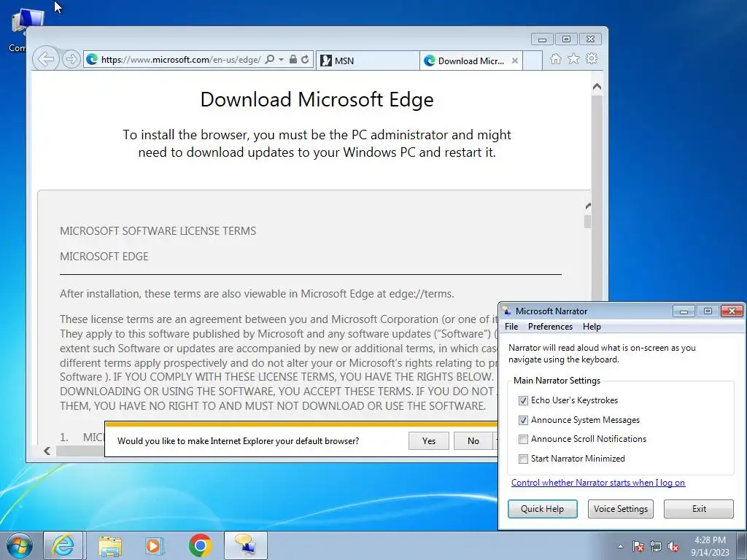This screenshot has width=747, height=560.
Task: Open Windows Explorer from the taskbar
Action: tap(110, 545)
